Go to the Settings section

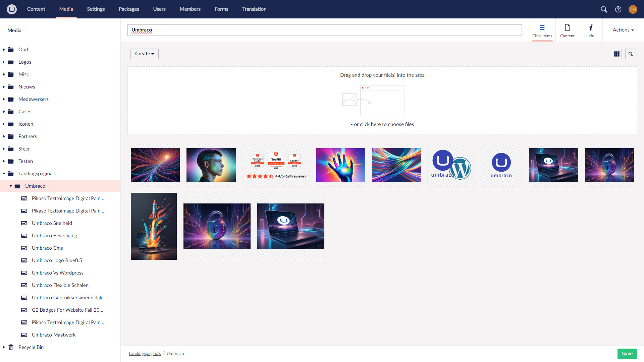(x=96, y=9)
